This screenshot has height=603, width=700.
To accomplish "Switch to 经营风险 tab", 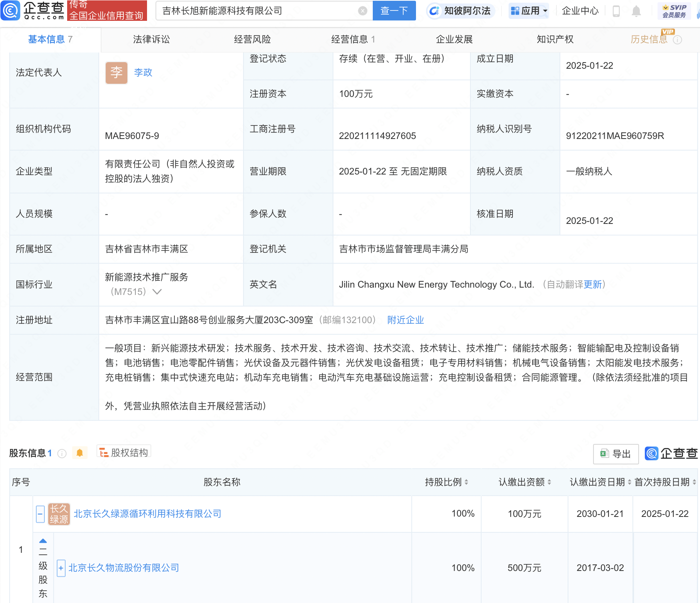I will click(252, 39).
